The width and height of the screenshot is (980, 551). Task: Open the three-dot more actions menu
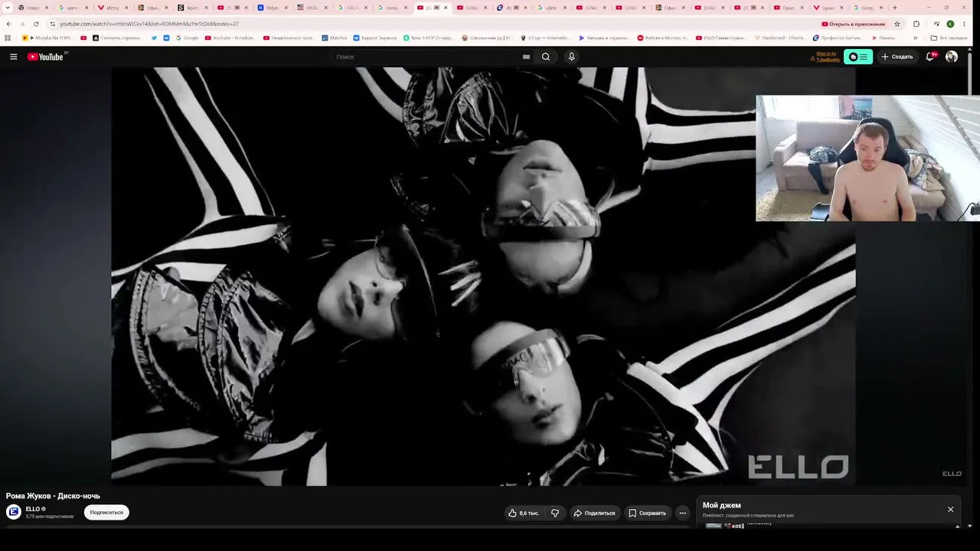[x=682, y=513]
